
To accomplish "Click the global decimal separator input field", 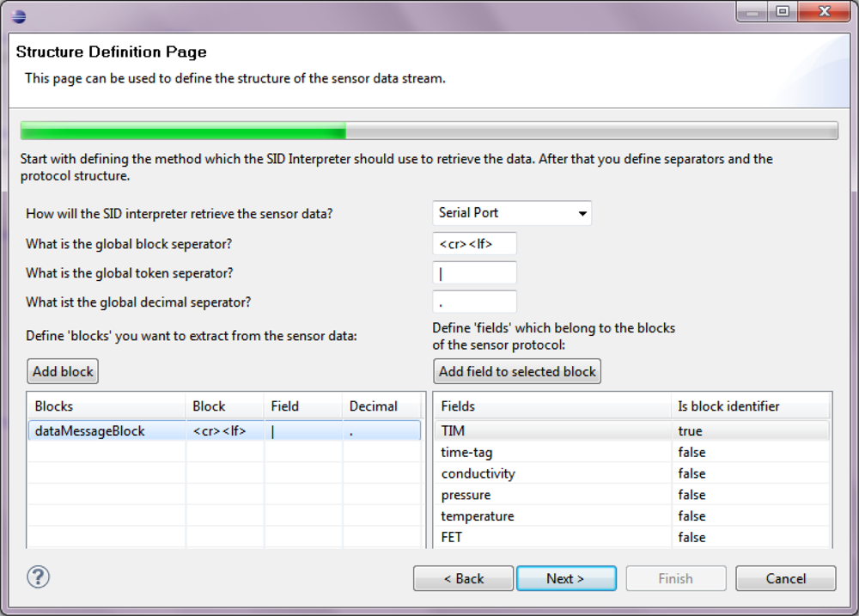I will 474,302.
